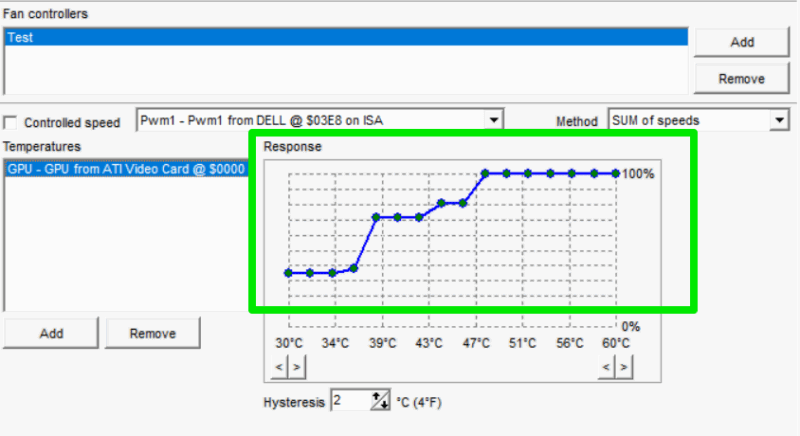800x436 pixels.
Task: Click the first 100% curve point above 47°C
Action: click(485, 173)
